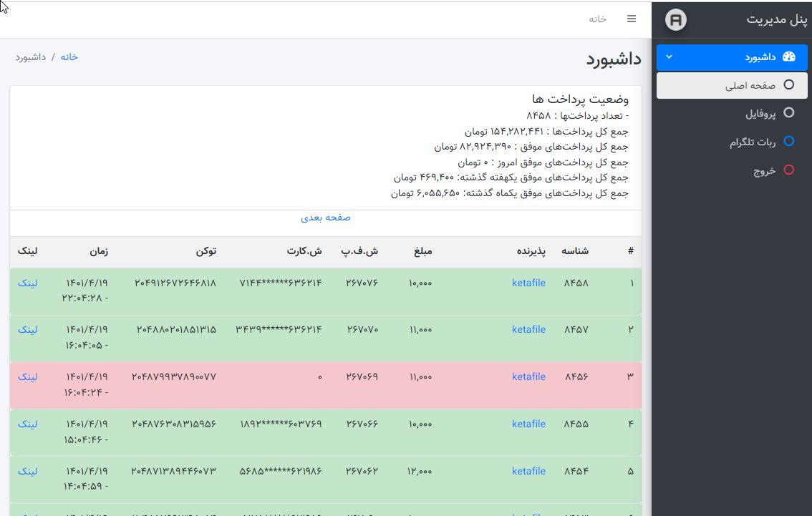
Task: Click the مبلغ column header
Action: [x=422, y=251]
